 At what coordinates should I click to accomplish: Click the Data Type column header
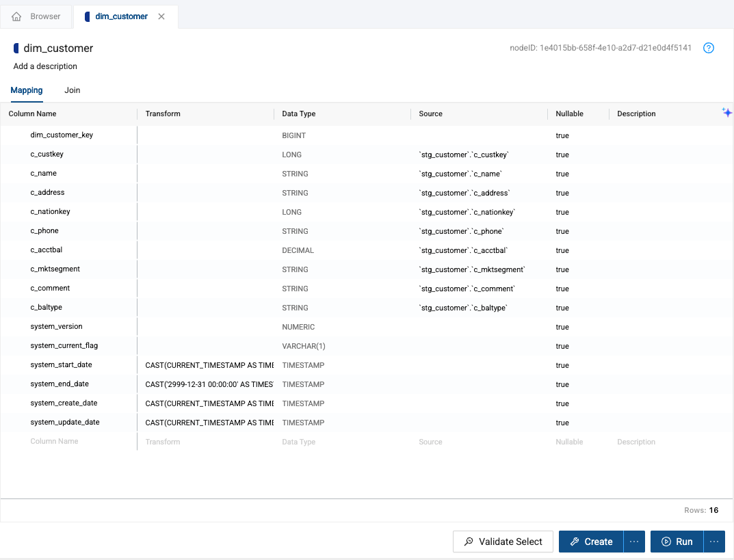tap(299, 114)
